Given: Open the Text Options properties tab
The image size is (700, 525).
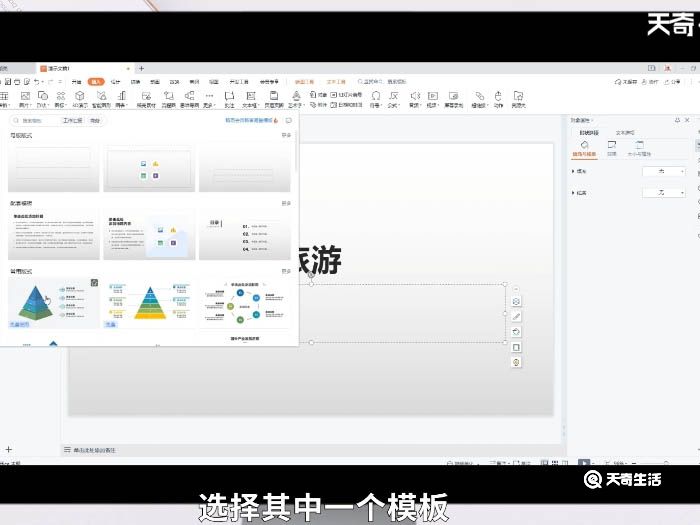Looking at the screenshot, I should click(x=625, y=133).
